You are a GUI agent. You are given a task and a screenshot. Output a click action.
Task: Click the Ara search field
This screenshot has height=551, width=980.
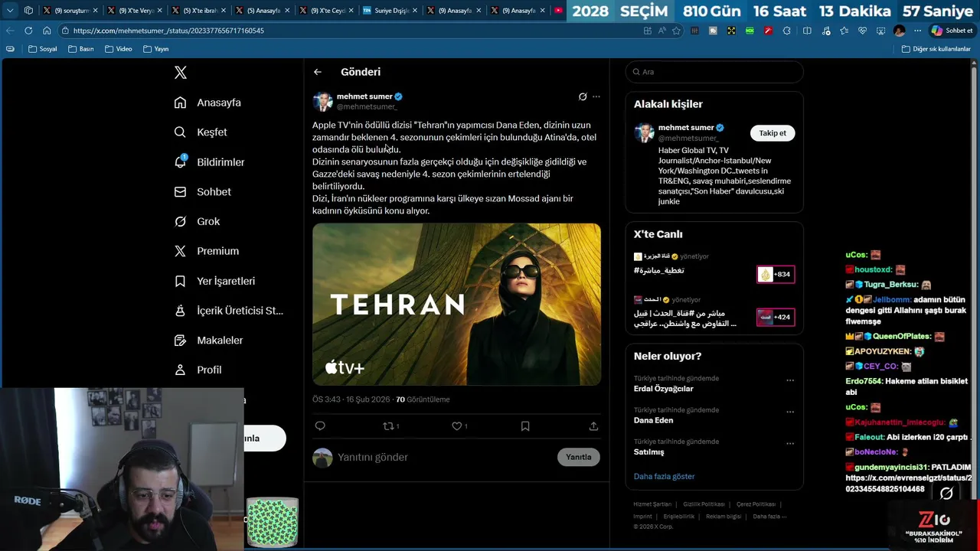(x=714, y=72)
